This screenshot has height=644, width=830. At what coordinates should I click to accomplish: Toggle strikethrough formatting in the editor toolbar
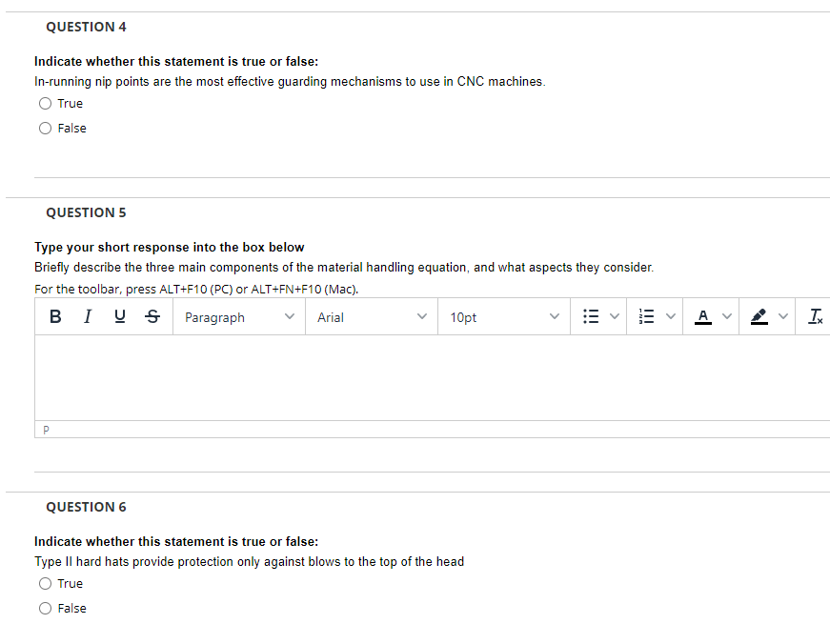152,316
